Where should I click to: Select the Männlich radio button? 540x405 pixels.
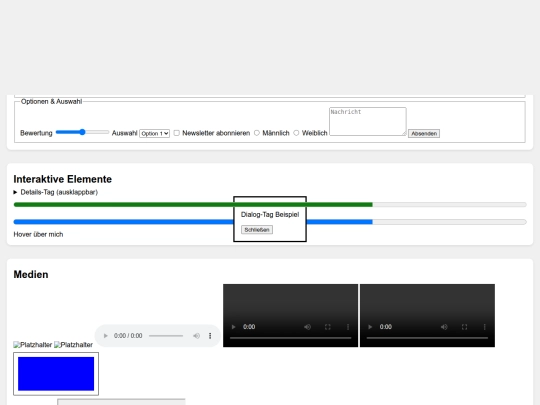(257, 133)
